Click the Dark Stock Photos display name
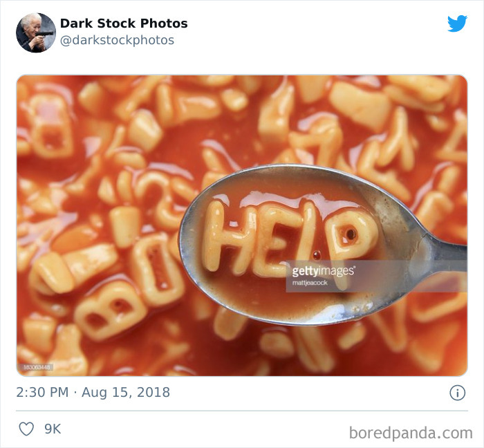Screen dimensions: 484x448 [x=124, y=24]
